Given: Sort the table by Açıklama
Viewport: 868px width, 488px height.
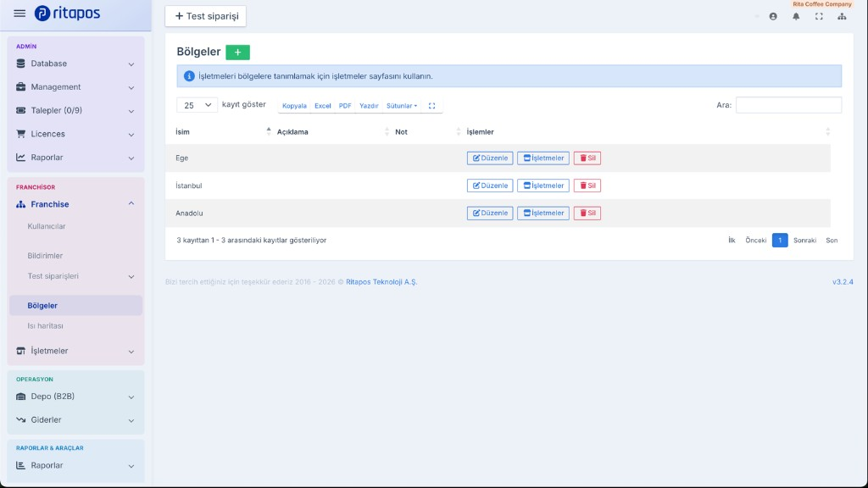Looking at the screenshot, I should tap(332, 131).
